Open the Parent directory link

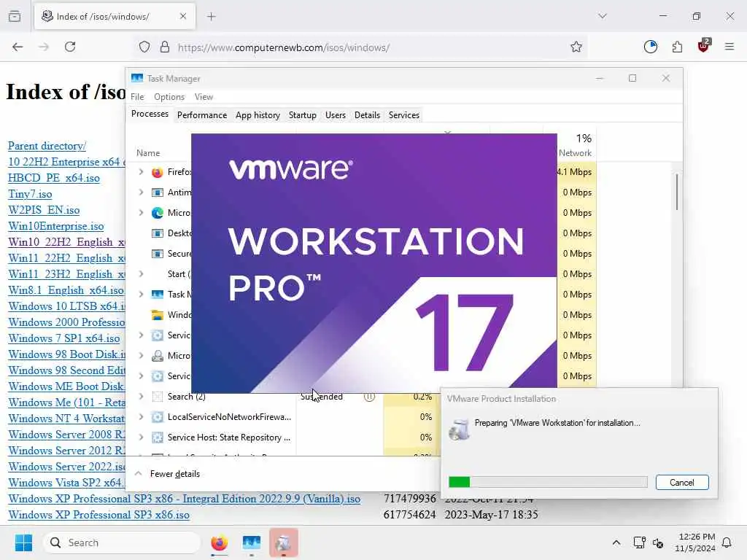[47, 146]
